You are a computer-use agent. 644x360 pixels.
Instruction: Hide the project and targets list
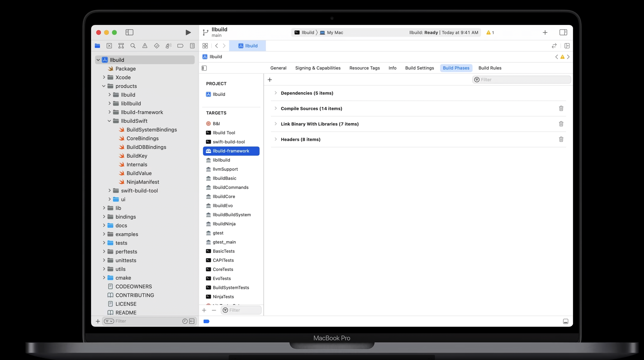[204, 68]
